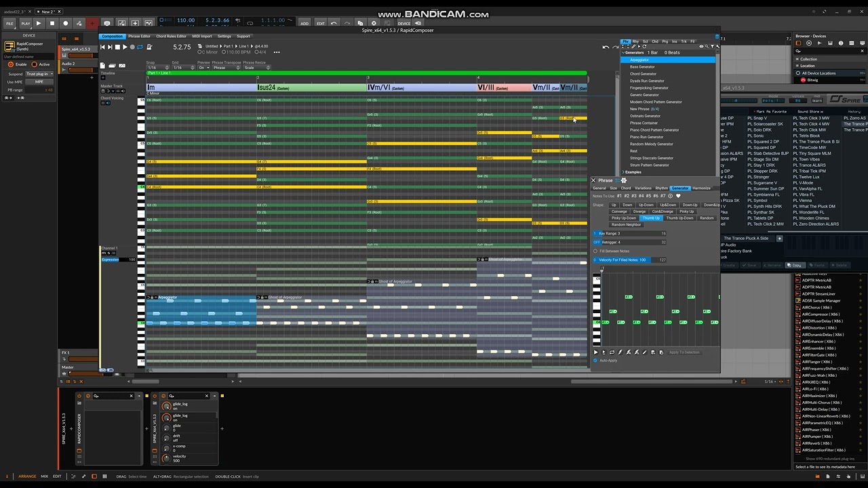Open the Preview On dropdown

point(203,68)
